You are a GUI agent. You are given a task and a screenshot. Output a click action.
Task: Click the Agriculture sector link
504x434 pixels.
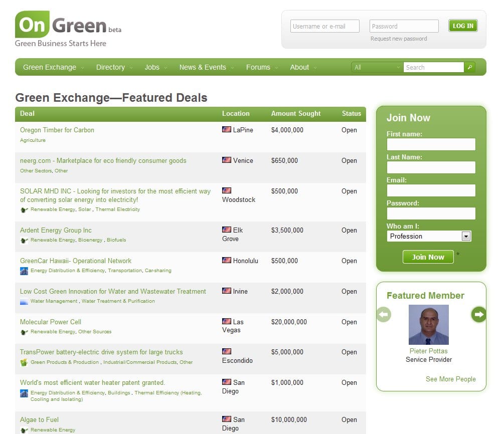[33, 140]
